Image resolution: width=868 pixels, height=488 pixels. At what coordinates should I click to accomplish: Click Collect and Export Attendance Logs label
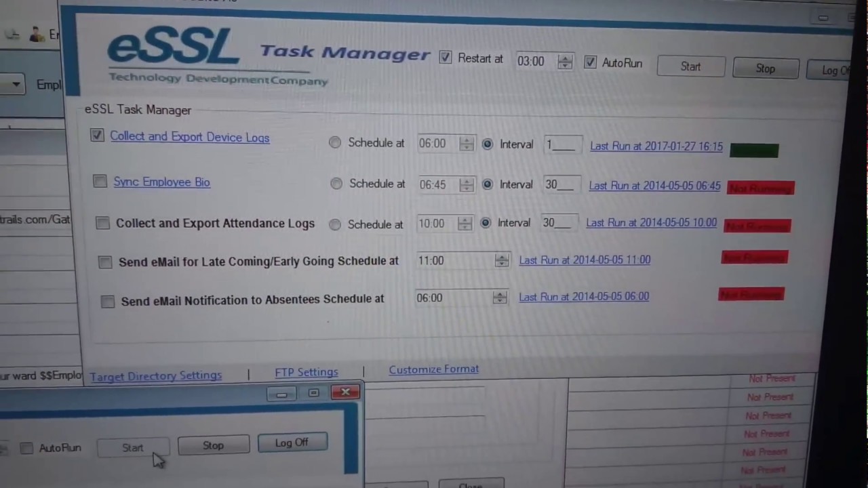tap(215, 223)
